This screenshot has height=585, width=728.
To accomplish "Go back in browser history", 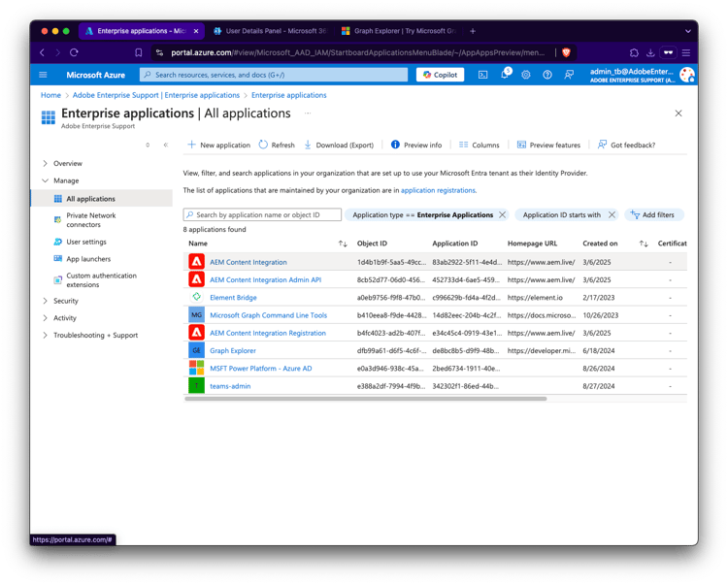I will pos(43,52).
